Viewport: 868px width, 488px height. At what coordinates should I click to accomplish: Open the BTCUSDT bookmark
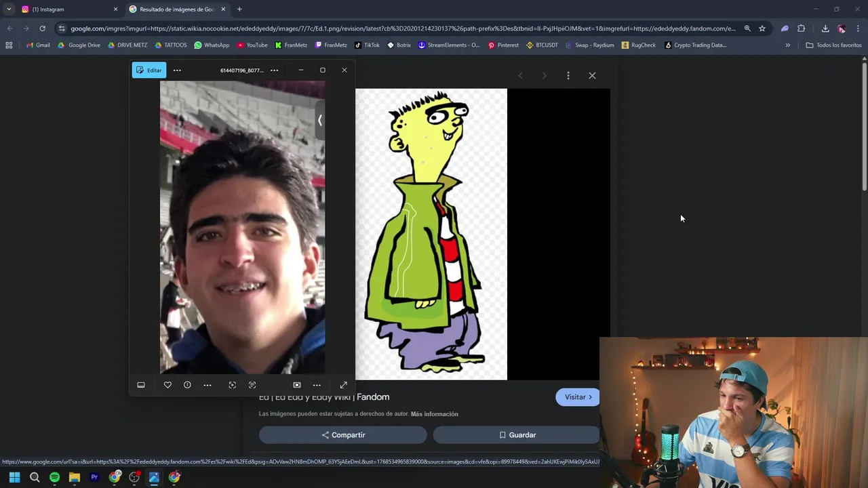[x=542, y=45]
